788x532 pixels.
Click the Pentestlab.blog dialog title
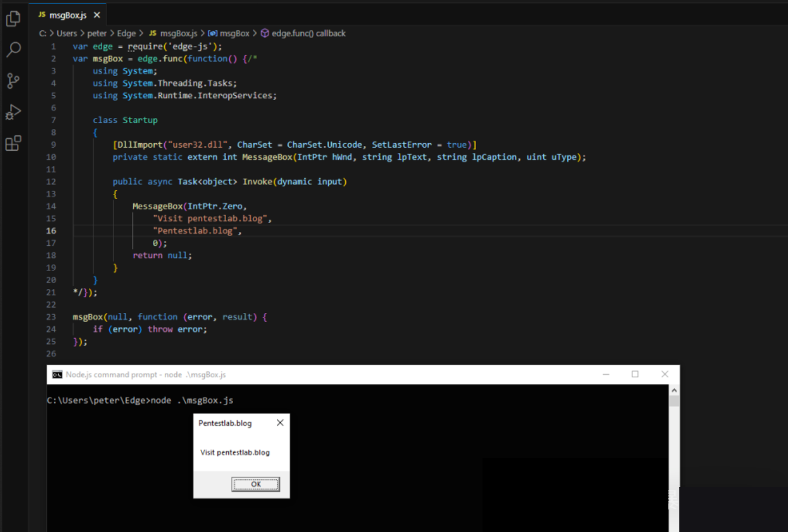click(x=225, y=423)
